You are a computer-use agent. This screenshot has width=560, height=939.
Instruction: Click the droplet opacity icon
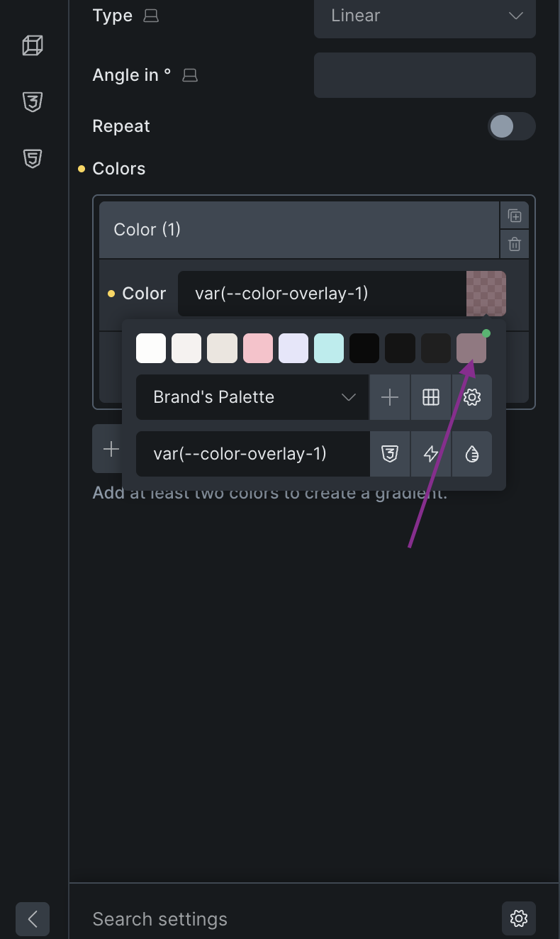click(x=472, y=454)
